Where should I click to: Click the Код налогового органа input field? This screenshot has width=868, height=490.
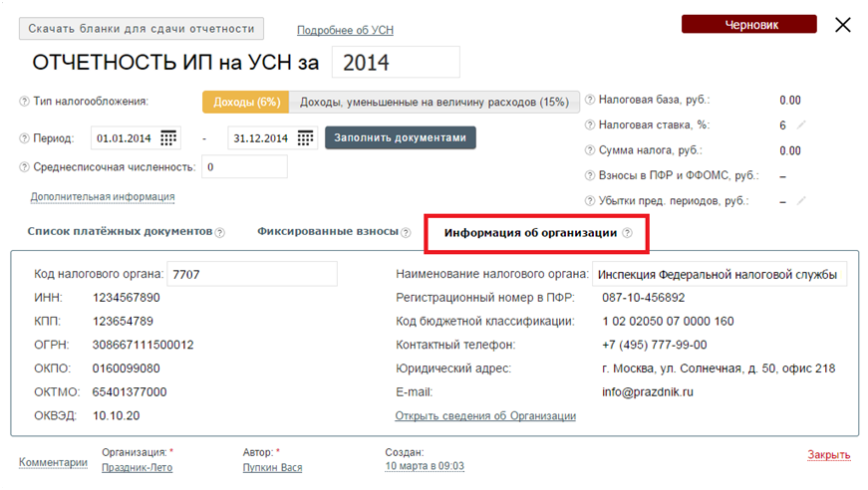coord(252,274)
